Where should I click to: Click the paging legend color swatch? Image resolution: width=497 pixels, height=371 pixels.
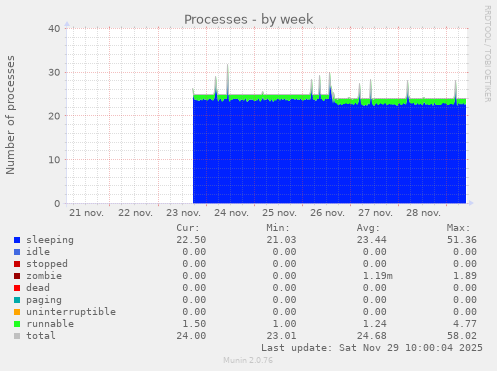(17, 300)
